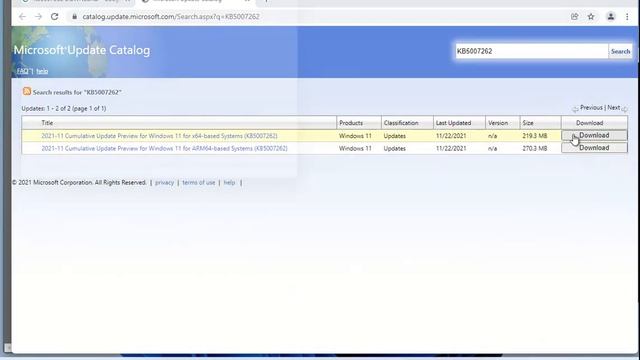Download the x64-based Systems update
640x360 pixels.
pos(594,135)
